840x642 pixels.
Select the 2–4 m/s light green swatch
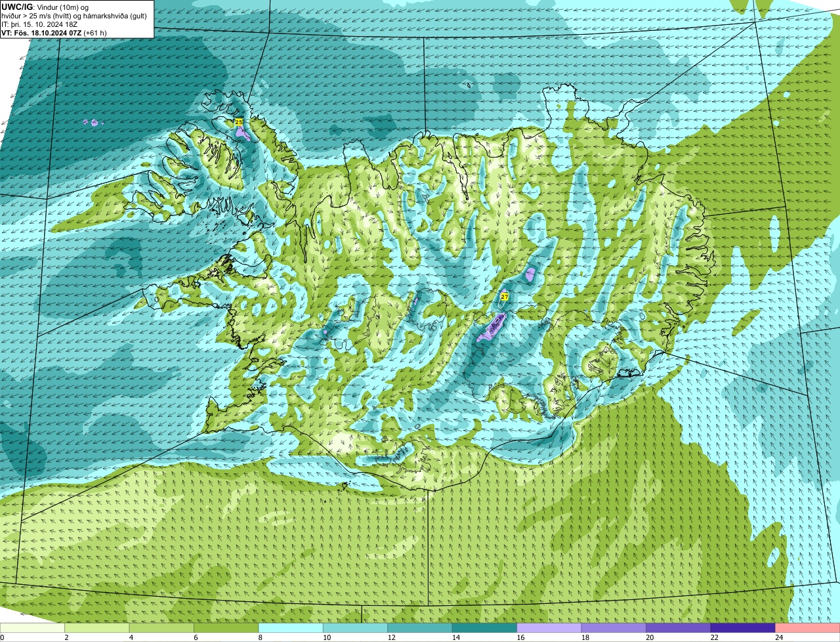coord(96,628)
